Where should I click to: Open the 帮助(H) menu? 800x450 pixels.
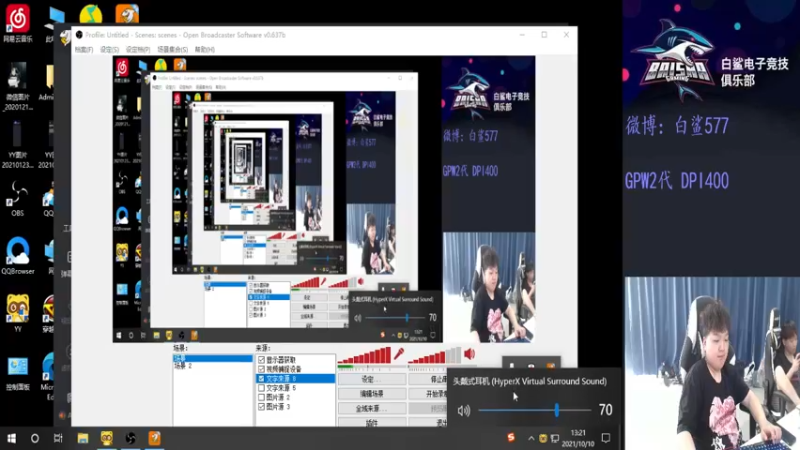[205, 49]
